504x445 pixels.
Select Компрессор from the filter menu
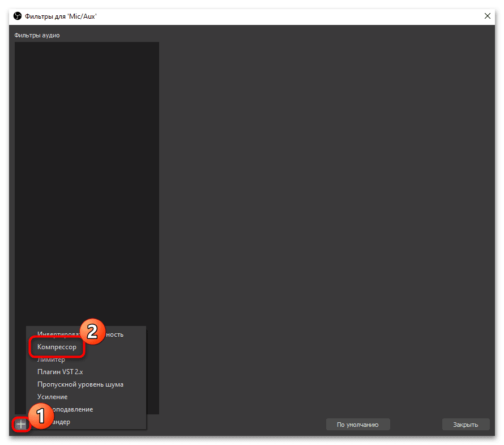pyautogui.click(x=57, y=347)
